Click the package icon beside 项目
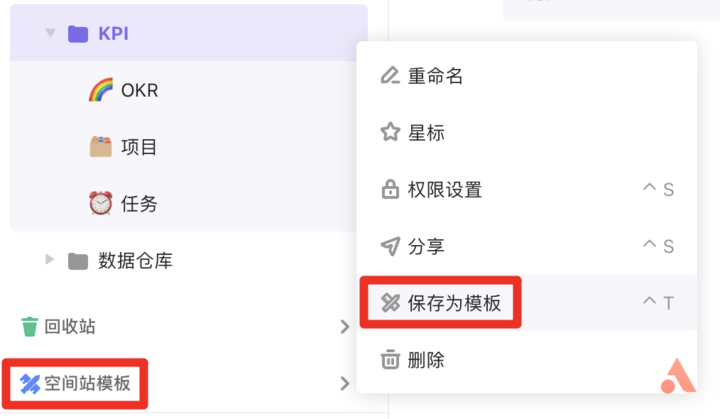 (x=100, y=147)
